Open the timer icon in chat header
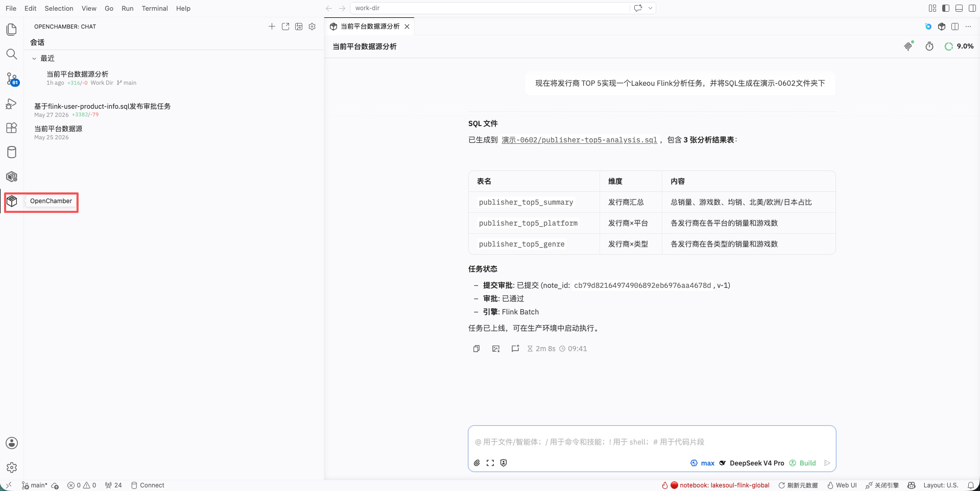The image size is (980, 491). (929, 46)
